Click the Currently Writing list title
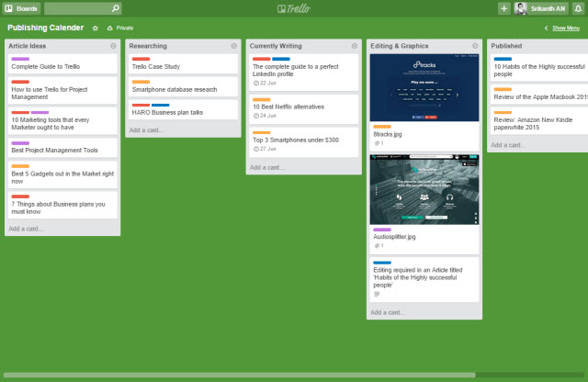Viewport: 588px width, 382px height. 276,46
